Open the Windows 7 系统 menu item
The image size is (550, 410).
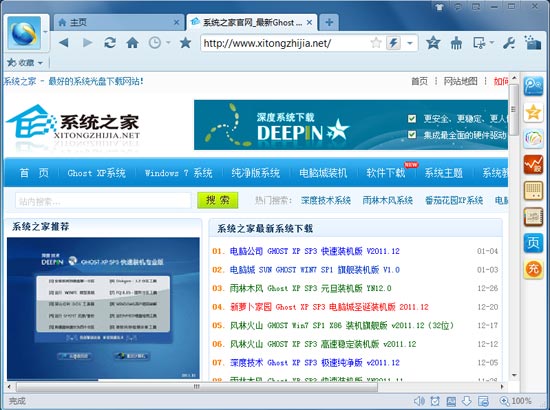pos(178,173)
